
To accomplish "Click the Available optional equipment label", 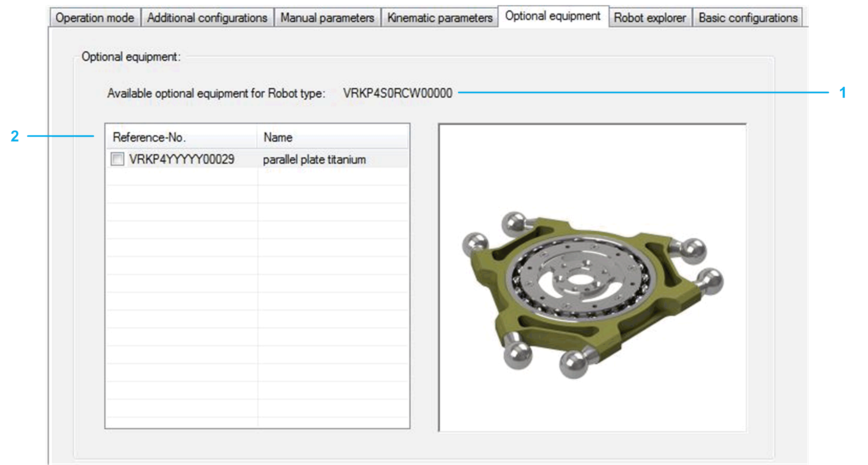I will coord(216,93).
